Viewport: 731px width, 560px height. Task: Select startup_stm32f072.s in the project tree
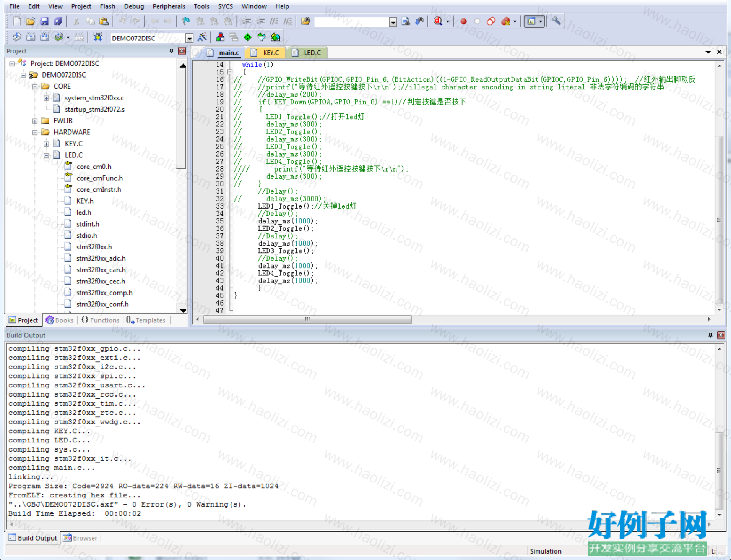(x=95, y=109)
